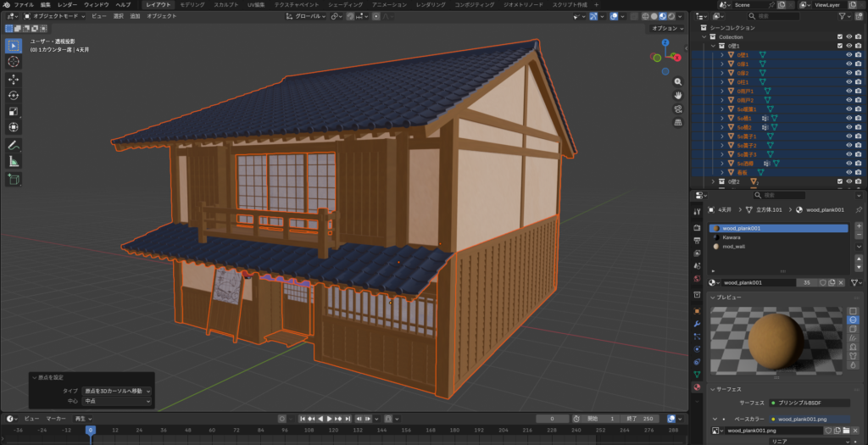Open the ファイル menu
Screen dimensions: 868x445
[x=24, y=4]
